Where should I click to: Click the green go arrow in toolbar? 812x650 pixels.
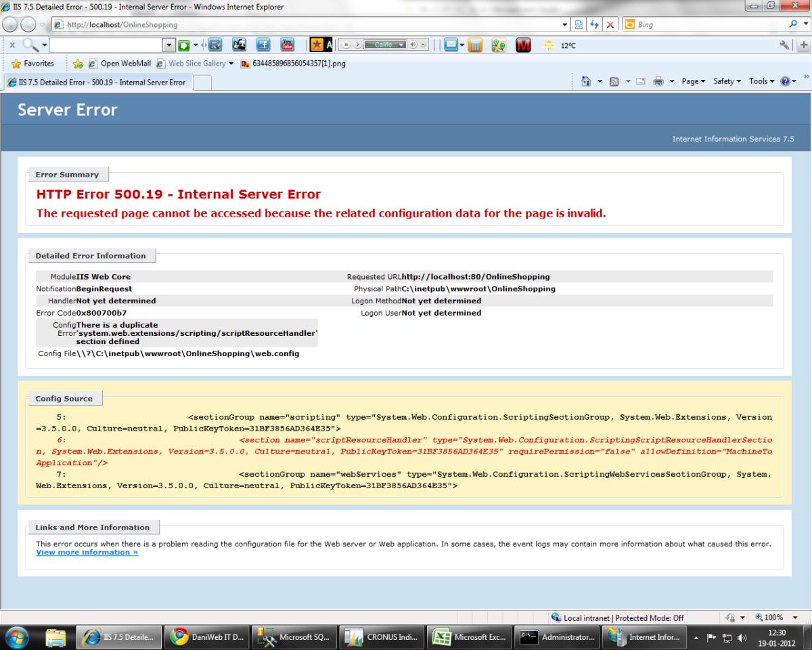(x=183, y=45)
